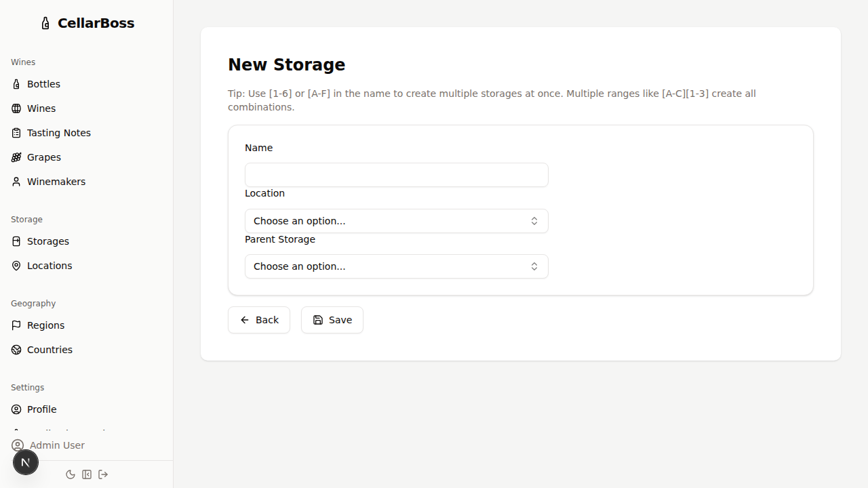Select the Grapes icon
868x488 pixels.
coord(16,157)
